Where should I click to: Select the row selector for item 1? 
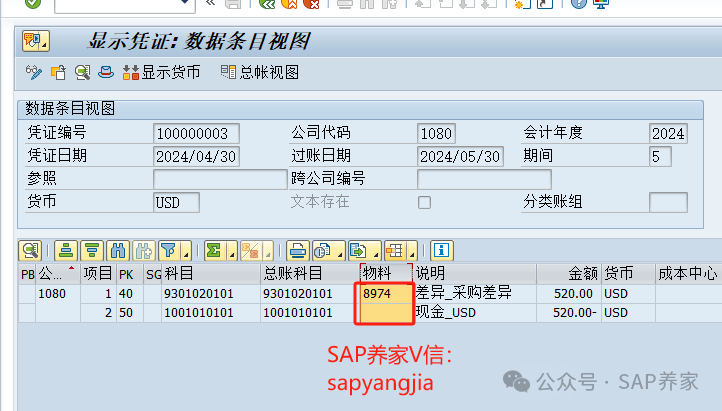tap(27, 294)
